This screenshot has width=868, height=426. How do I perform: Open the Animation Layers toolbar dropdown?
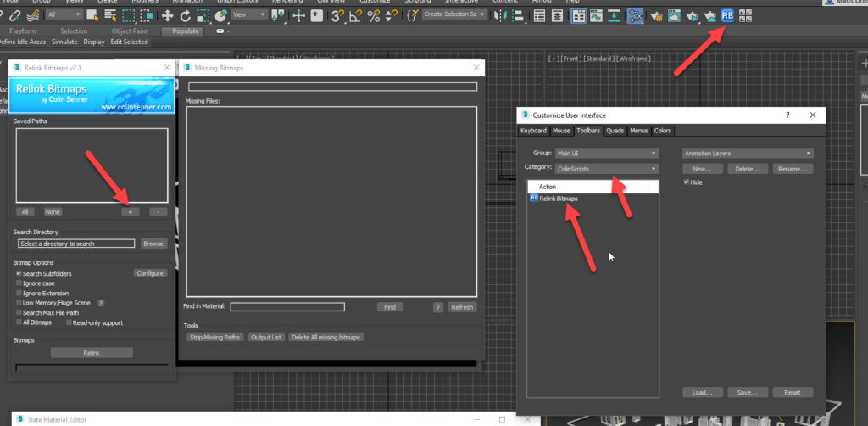tap(748, 154)
